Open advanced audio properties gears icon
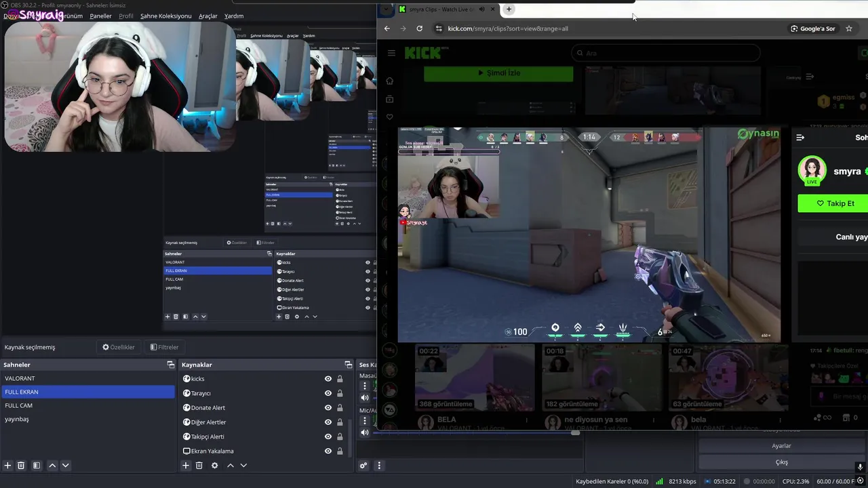 tap(364, 466)
